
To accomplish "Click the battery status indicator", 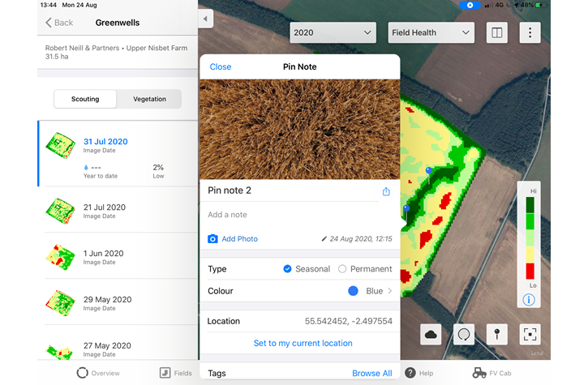I will (x=539, y=5).
